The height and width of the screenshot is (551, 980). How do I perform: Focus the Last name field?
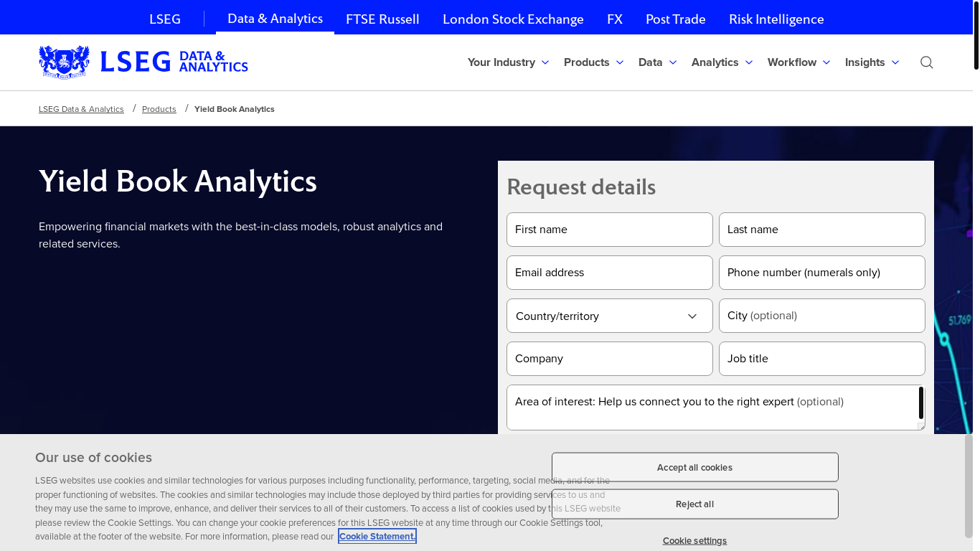(822, 230)
